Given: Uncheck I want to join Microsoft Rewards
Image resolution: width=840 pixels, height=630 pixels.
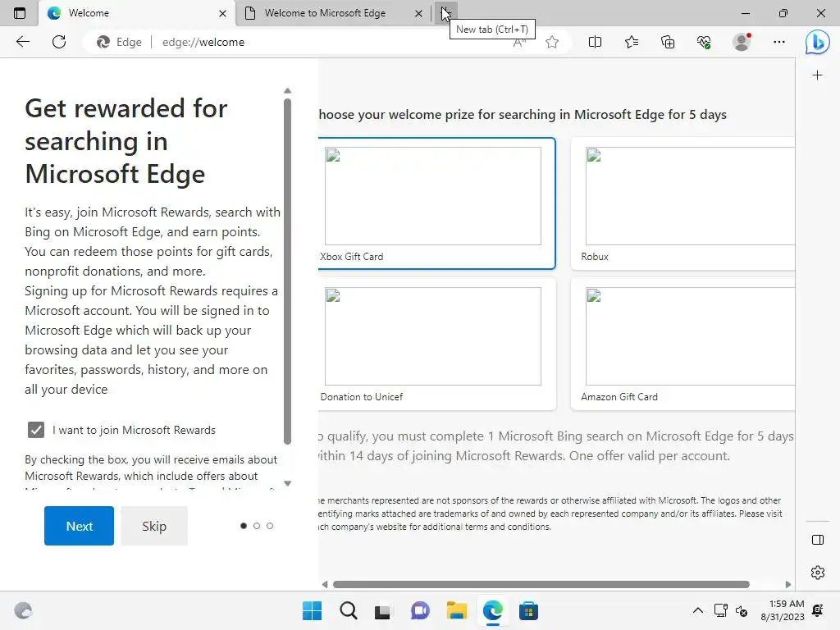Looking at the screenshot, I should (x=36, y=430).
